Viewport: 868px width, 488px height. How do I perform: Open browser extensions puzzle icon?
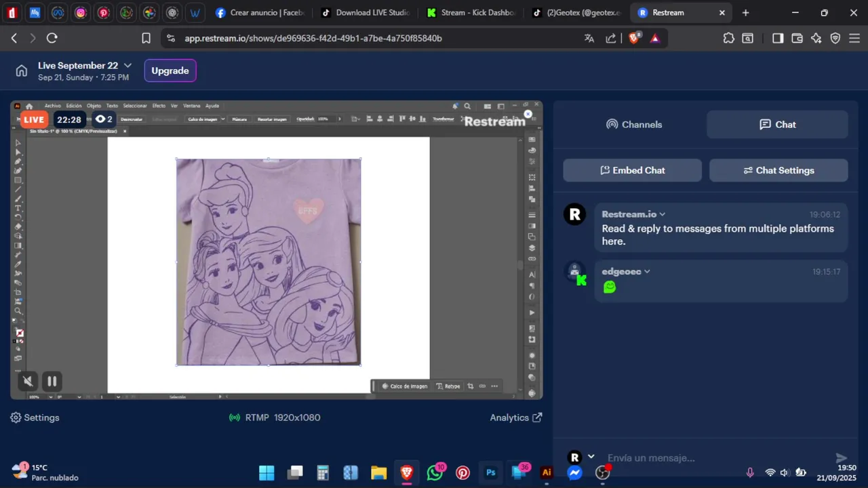728,38
